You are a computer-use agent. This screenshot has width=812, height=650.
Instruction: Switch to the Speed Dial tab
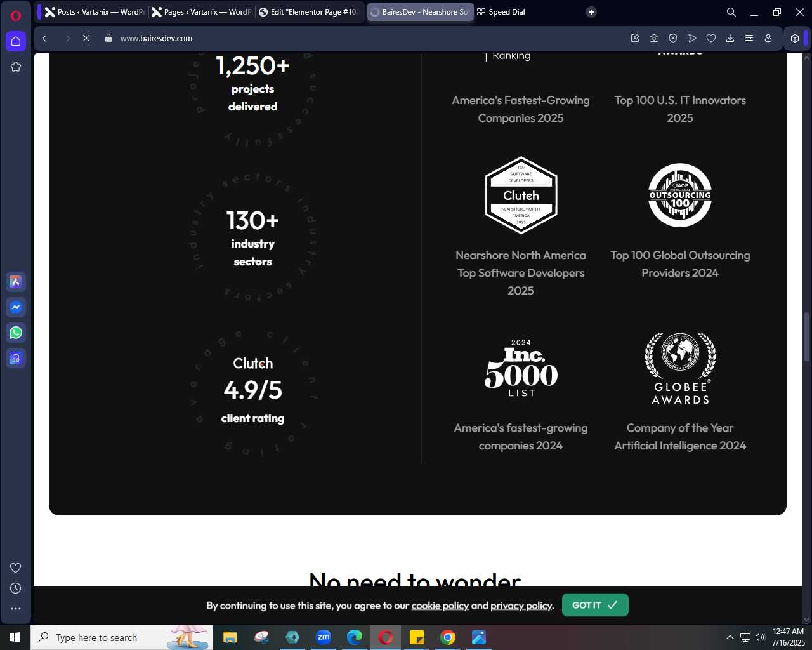click(x=501, y=12)
